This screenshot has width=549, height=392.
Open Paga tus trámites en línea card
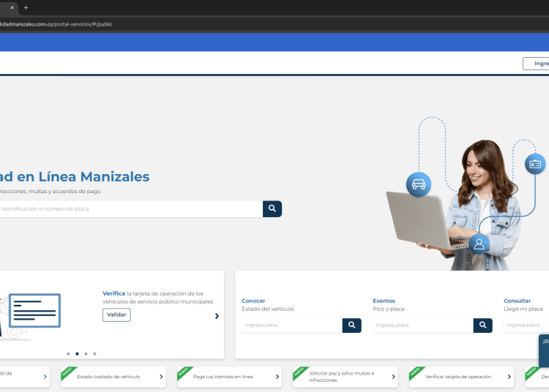229,377
